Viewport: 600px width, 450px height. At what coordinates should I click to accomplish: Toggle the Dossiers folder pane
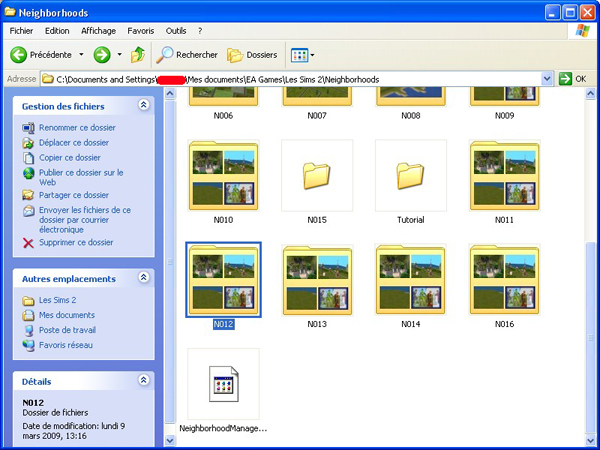(x=252, y=55)
